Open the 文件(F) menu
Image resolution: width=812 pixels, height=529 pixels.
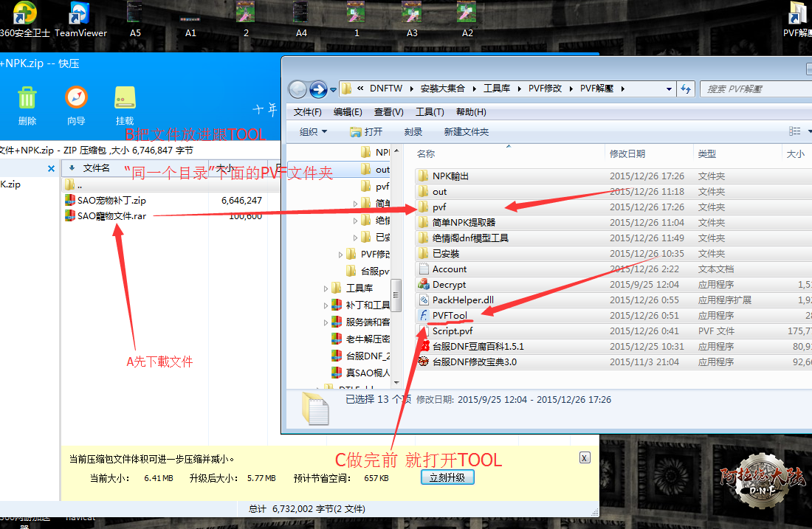coord(308,112)
